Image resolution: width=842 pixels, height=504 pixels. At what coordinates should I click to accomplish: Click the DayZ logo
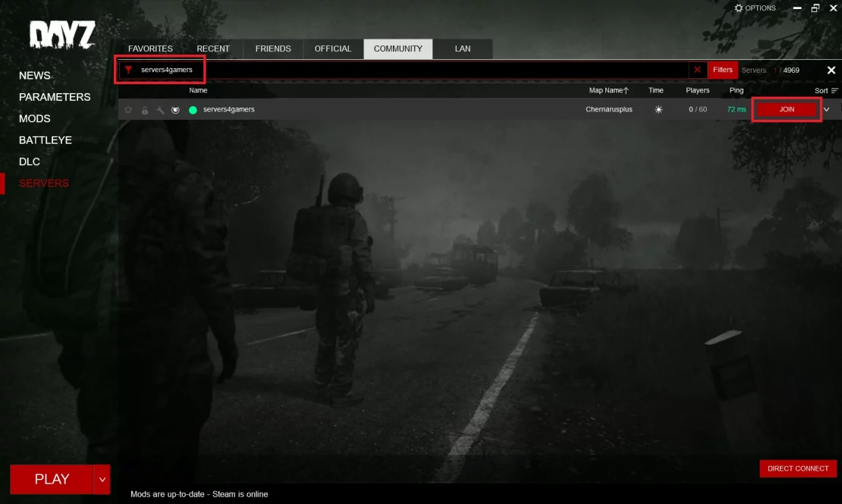click(x=62, y=35)
